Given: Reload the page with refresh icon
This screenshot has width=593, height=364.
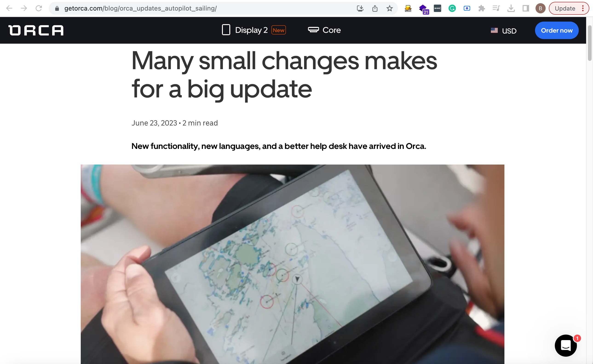Looking at the screenshot, I should click(39, 9).
